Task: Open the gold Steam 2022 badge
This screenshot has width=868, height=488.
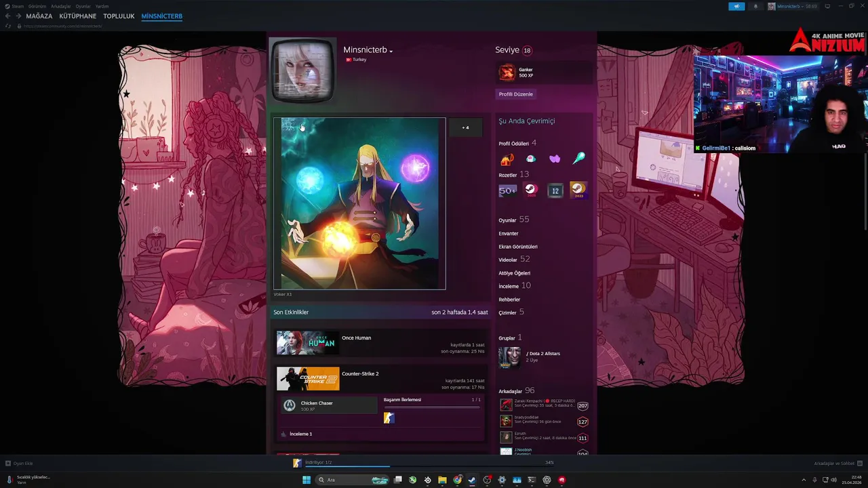Action: click(578, 190)
